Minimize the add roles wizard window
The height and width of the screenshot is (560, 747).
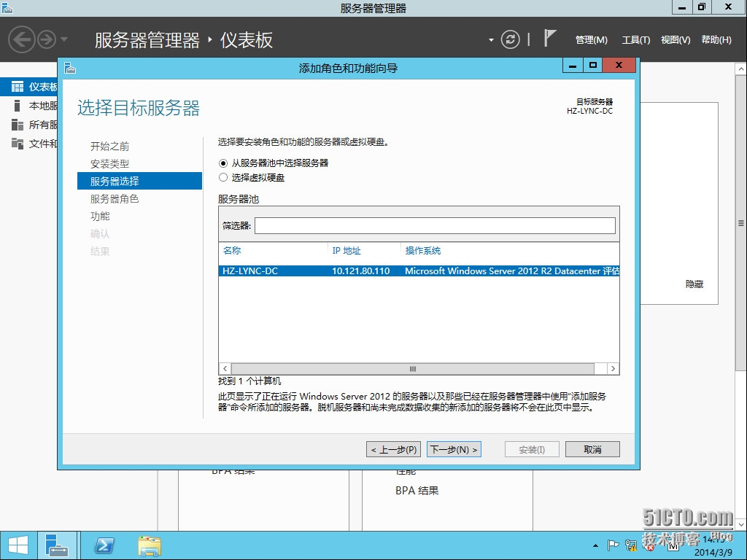pos(573,66)
